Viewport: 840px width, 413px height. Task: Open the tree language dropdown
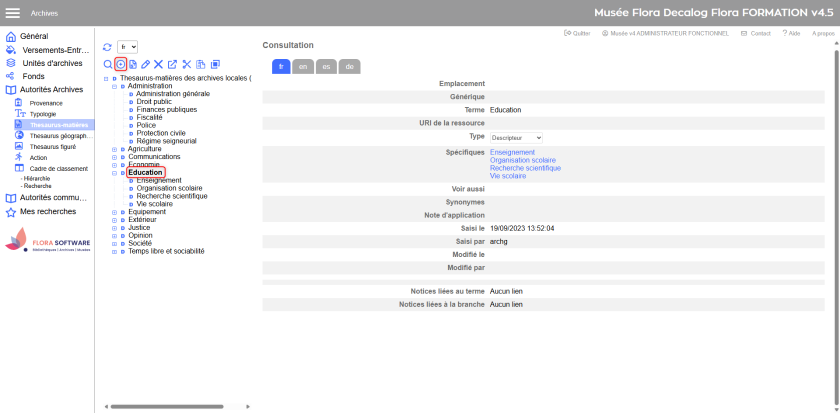127,47
